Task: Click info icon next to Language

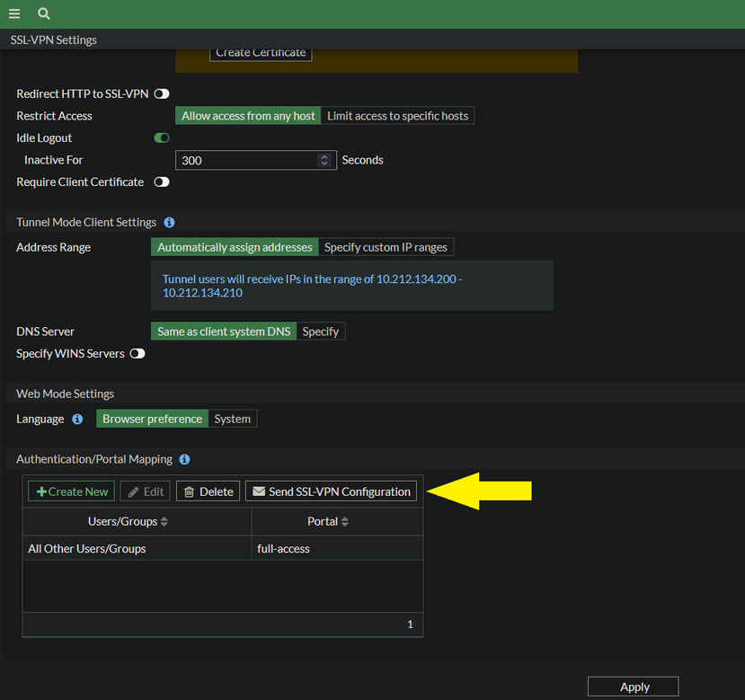Action: pyautogui.click(x=77, y=419)
